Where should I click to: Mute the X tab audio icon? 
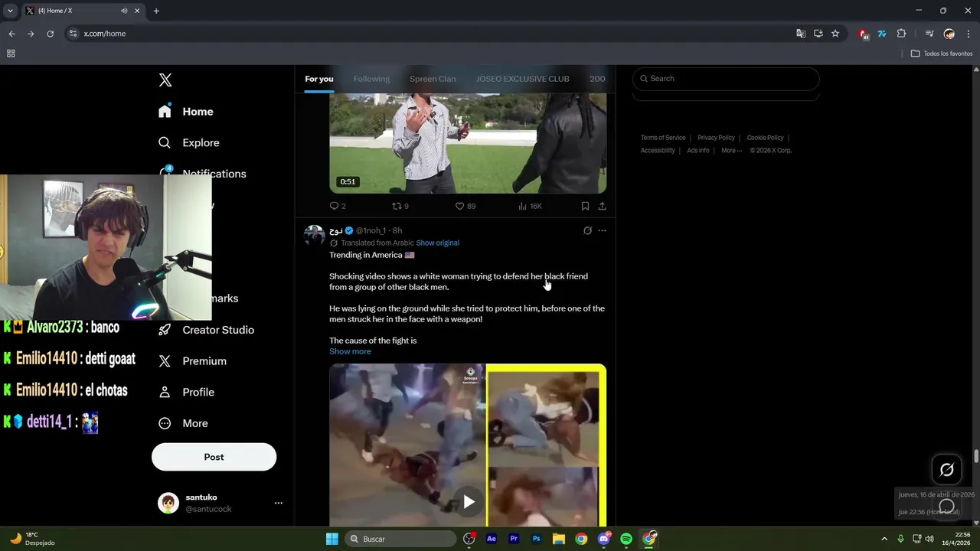click(124, 11)
